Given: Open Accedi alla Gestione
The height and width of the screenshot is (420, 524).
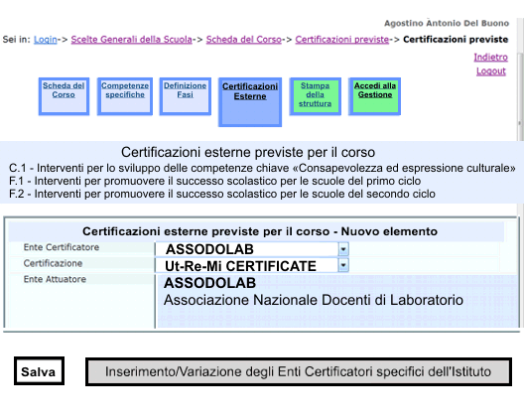Looking at the screenshot, I should pyautogui.click(x=374, y=96).
